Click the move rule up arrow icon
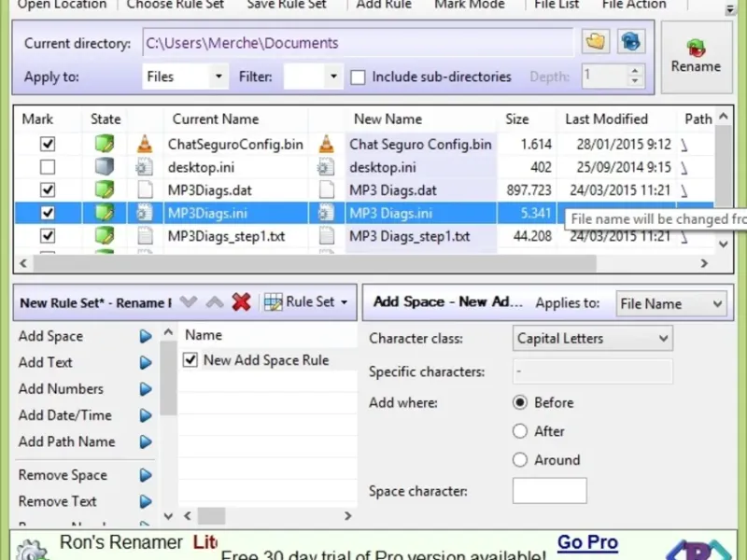The image size is (747, 560). 215,301
